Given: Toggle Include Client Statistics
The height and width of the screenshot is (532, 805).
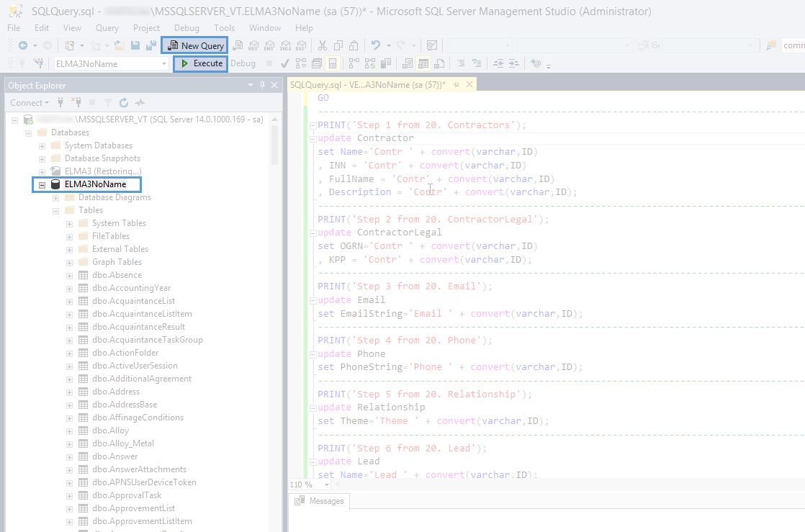Looking at the screenshot, I should pyautogui.click(x=386, y=63).
